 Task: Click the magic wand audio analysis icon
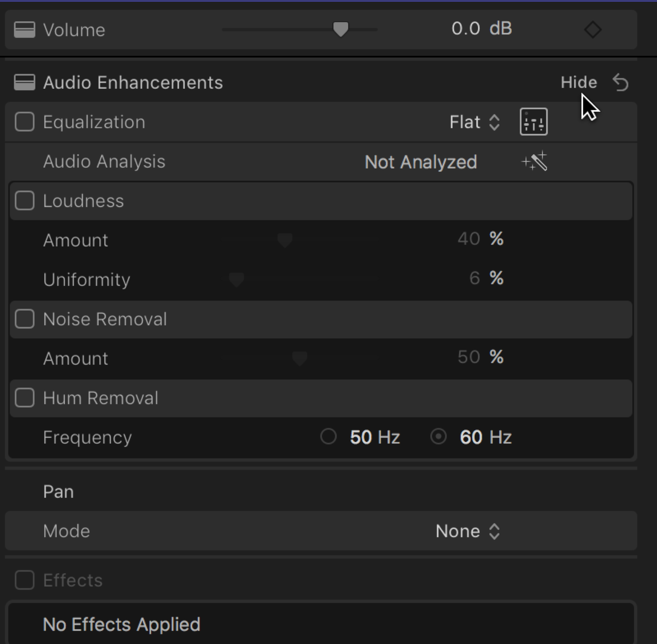[x=535, y=161]
